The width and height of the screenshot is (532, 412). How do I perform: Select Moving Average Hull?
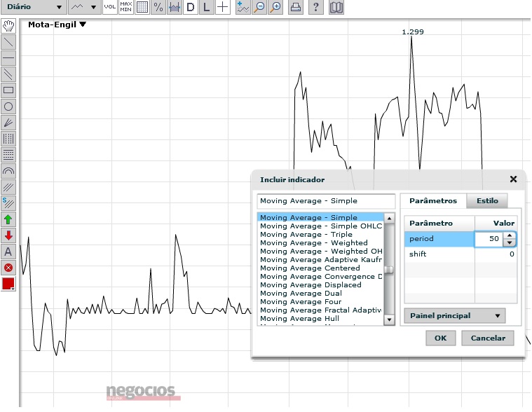tap(320, 318)
